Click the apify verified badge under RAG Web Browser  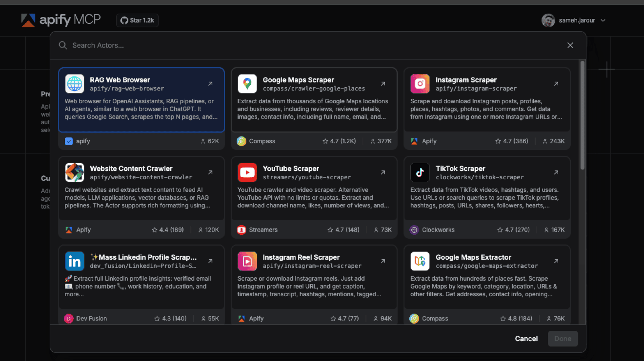tap(69, 141)
